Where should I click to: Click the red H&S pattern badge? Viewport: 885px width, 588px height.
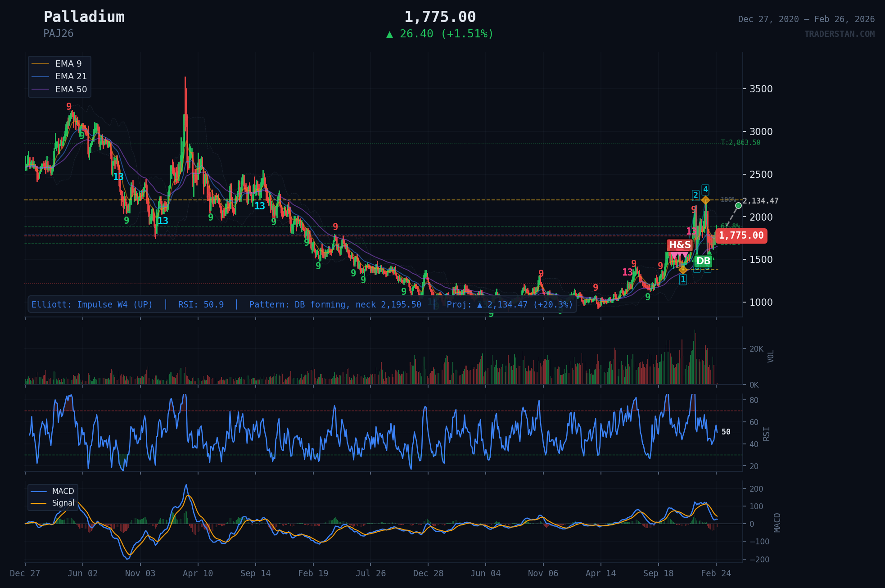point(679,245)
